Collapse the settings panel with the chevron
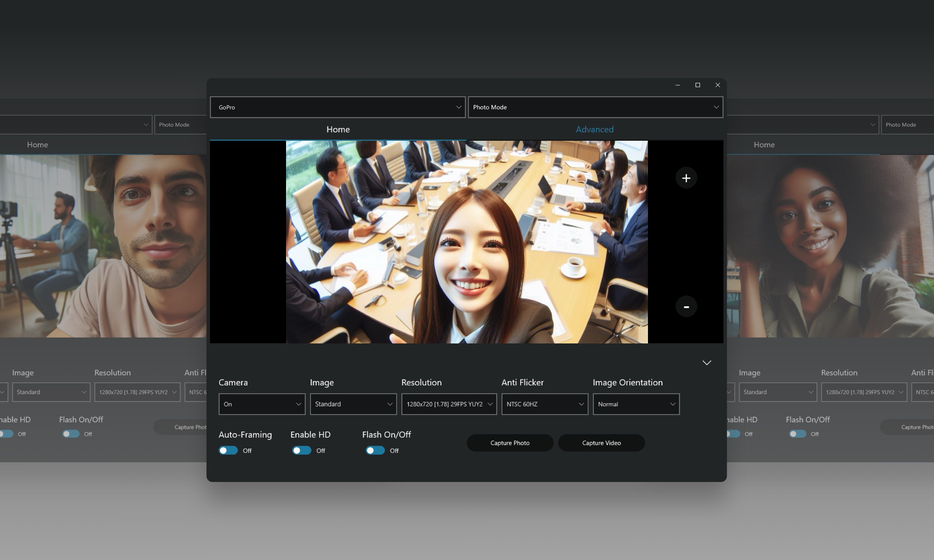Viewport: 934px width, 560px height. pos(706,363)
